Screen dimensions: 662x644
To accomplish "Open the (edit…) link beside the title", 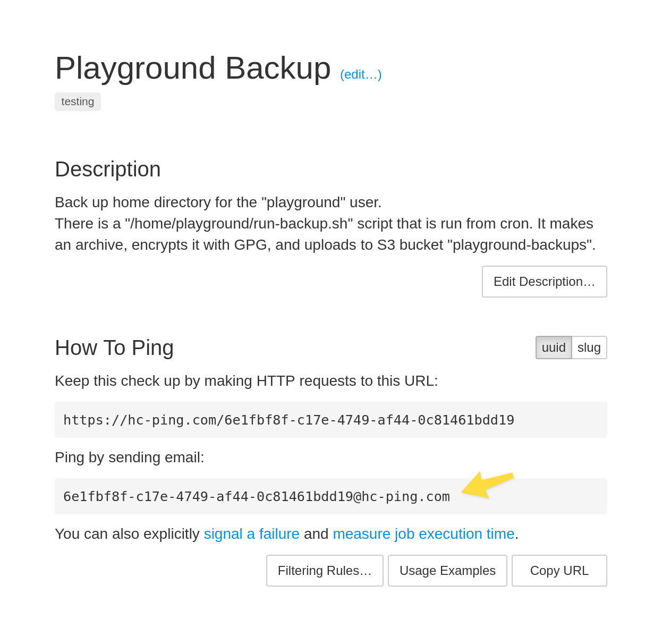I will 361,75.
